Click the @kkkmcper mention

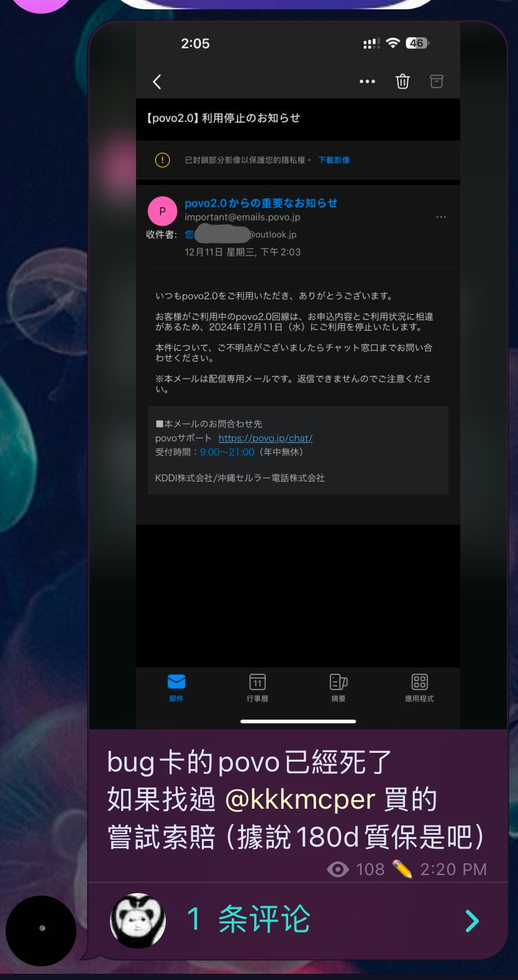tap(300, 799)
